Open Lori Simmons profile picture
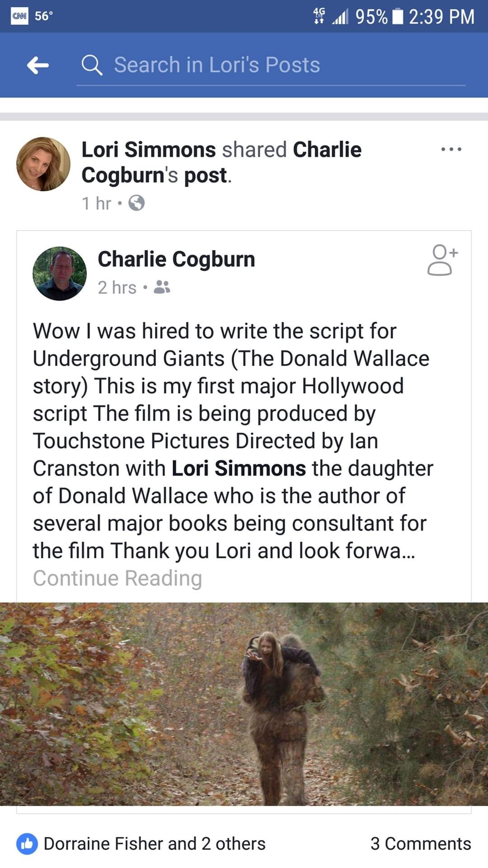The height and width of the screenshot is (868, 488). click(43, 164)
